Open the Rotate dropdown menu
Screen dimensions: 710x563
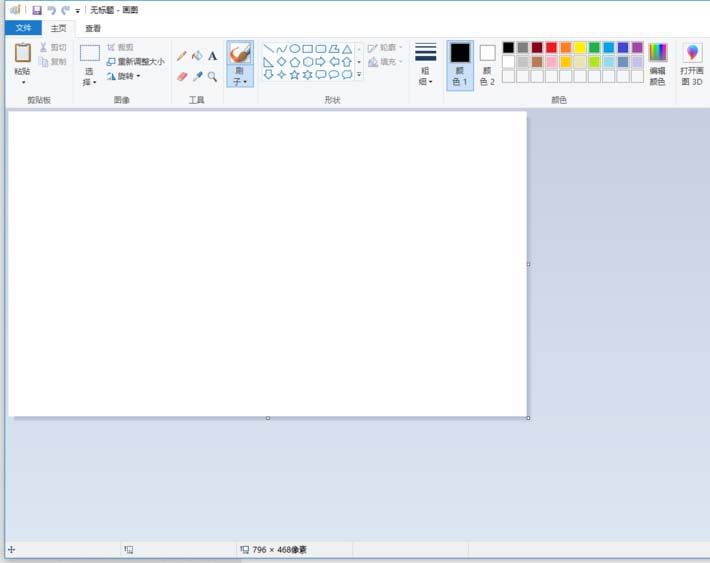[123, 76]
